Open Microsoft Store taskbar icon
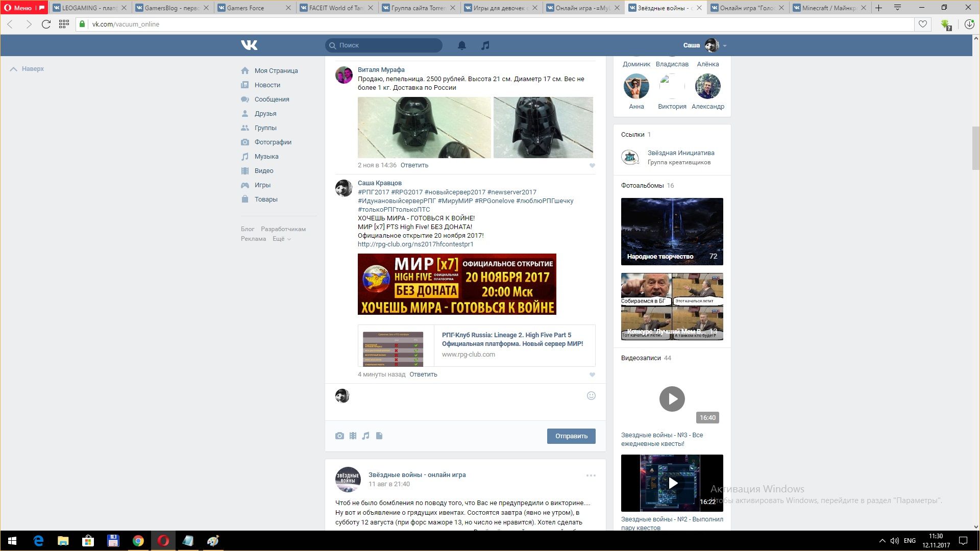Image resolution: width=980 pixels, height=551 pixels. pos(88,541)
